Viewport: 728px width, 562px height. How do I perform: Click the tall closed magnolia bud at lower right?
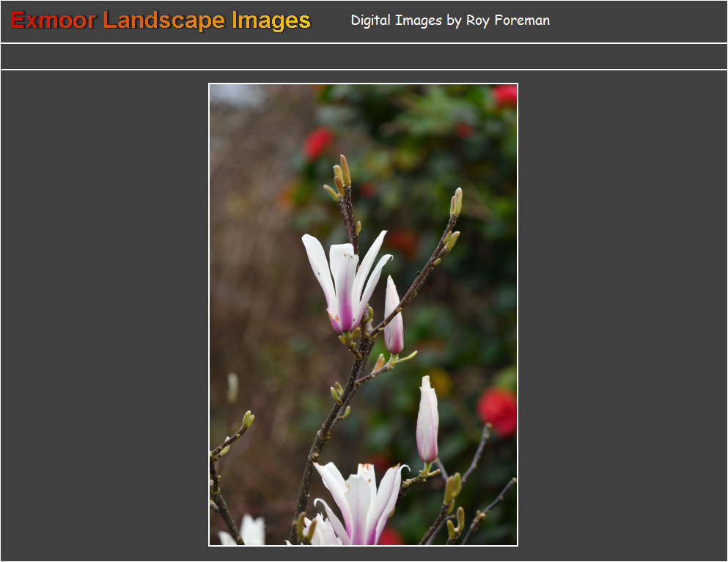pos(427,421)
